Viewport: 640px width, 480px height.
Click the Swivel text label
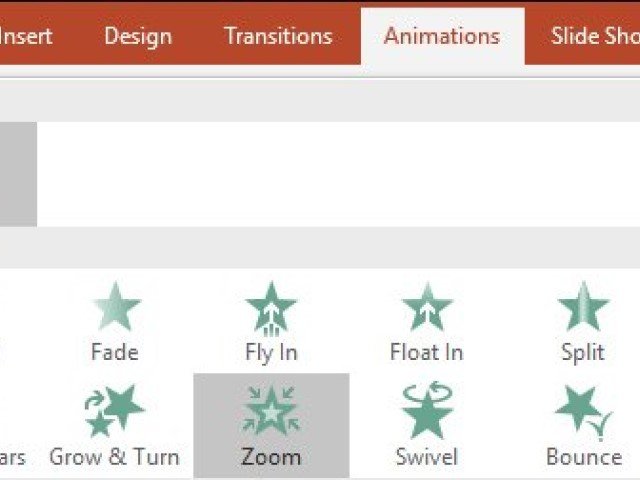click(427, 457)
